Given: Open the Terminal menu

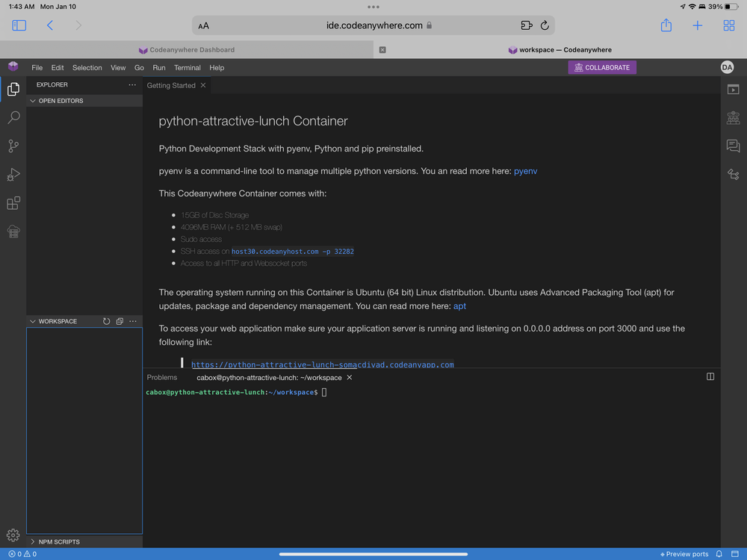Looking at the screenshot, I should coord(187,68).
